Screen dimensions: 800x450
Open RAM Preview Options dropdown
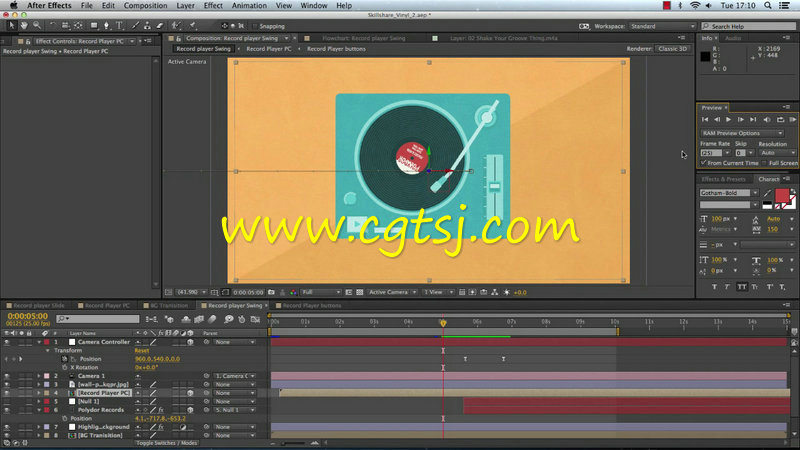[742, 133]
